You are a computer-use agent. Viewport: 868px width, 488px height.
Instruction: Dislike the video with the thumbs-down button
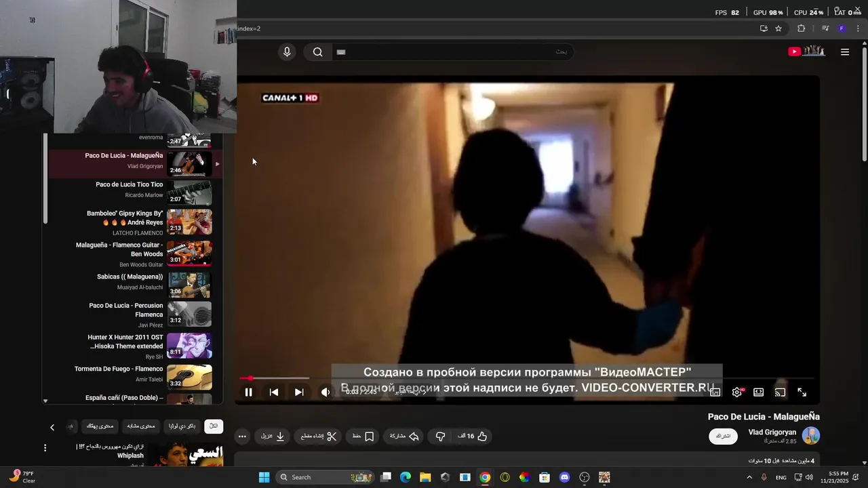(440, 436)
